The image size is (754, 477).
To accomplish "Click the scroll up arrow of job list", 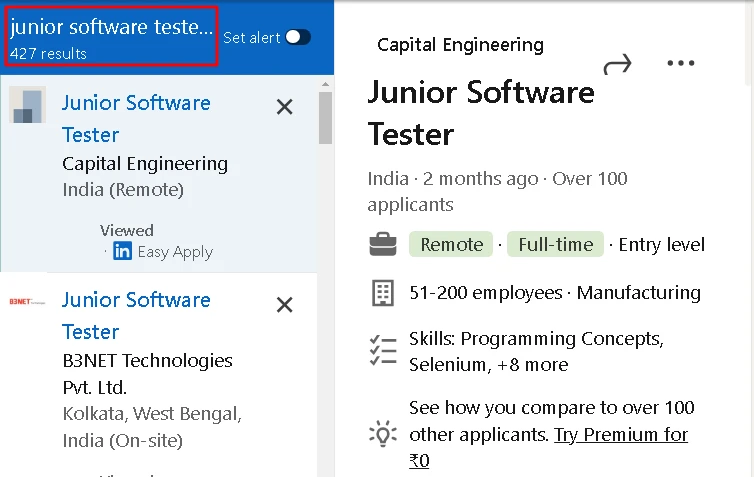I will 326,84.
